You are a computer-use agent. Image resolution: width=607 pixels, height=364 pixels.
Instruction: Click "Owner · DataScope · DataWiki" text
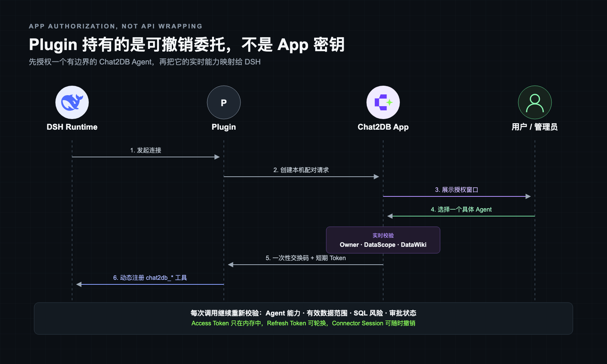coord(383,245)
